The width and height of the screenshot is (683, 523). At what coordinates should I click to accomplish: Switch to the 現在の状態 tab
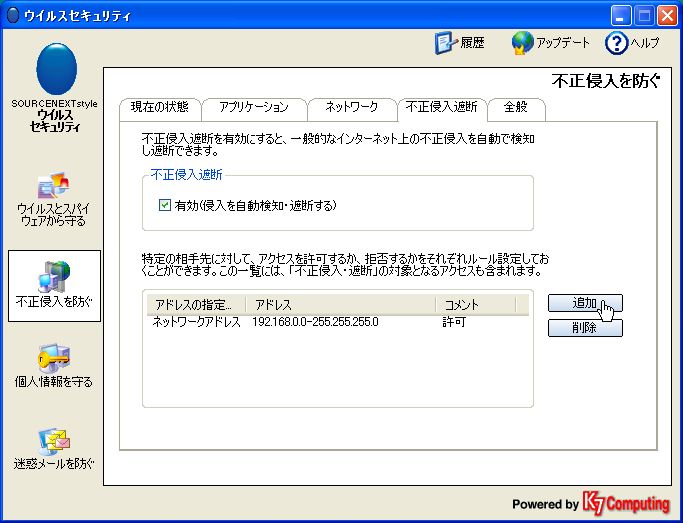coord(160,108)
